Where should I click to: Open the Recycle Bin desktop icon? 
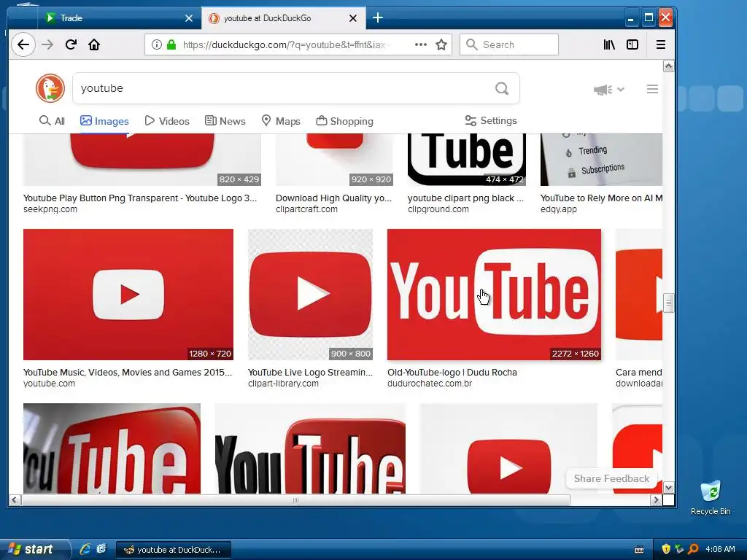(x=711, y=497)
